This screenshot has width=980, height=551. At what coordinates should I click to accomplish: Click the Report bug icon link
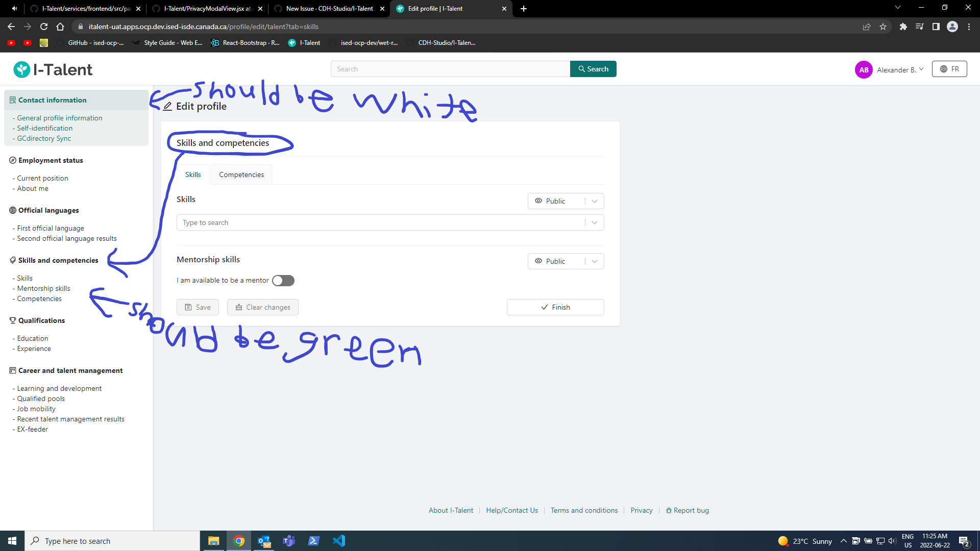coord(669,511)
